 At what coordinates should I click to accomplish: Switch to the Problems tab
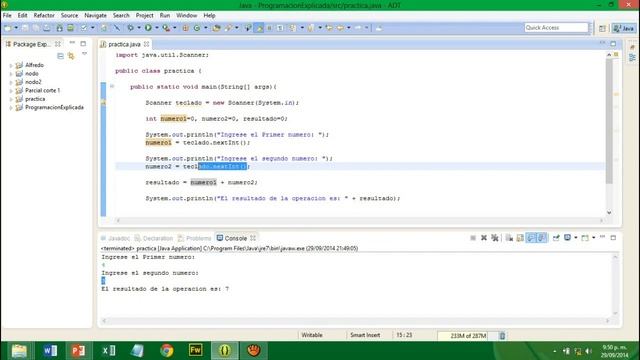[x=195, y=238]
